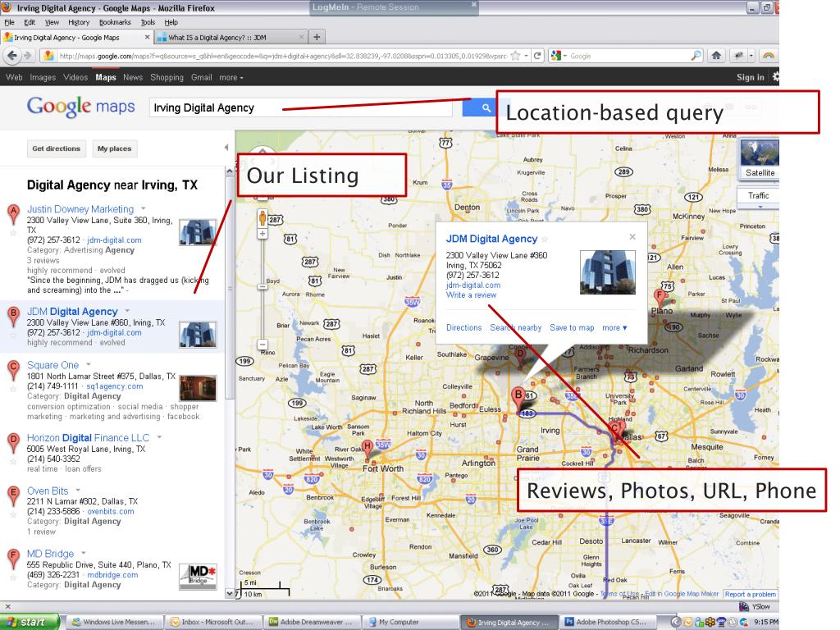Image resolution: width=840 pixels, height=630 pixels.
Task: Open Firefox Home page icon
Action: [716, 55]
